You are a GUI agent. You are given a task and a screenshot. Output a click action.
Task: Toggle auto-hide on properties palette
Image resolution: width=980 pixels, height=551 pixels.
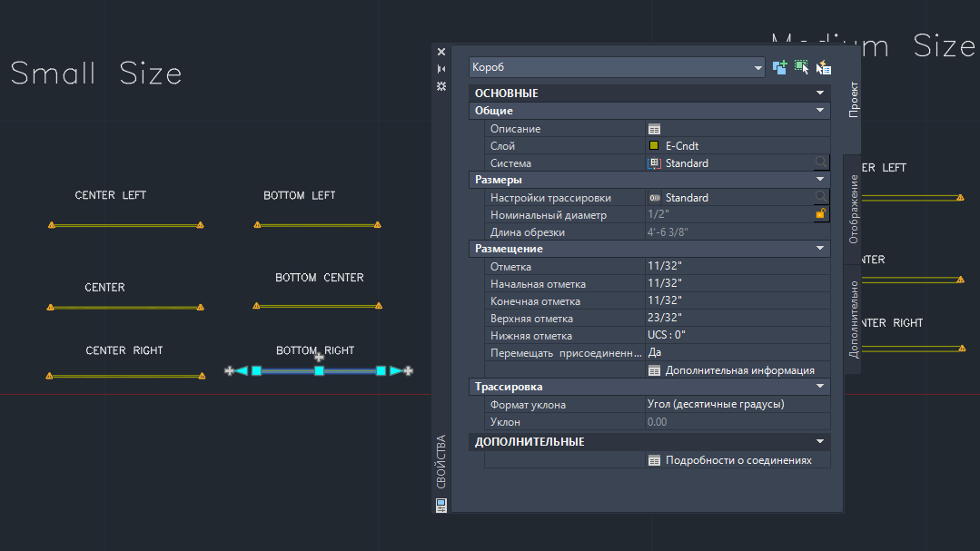click(441, 69)
